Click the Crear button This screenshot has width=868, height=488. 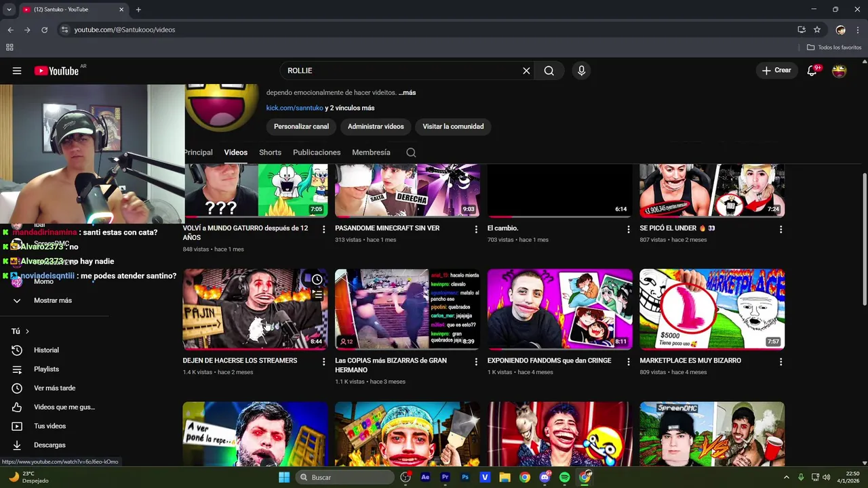776,70
